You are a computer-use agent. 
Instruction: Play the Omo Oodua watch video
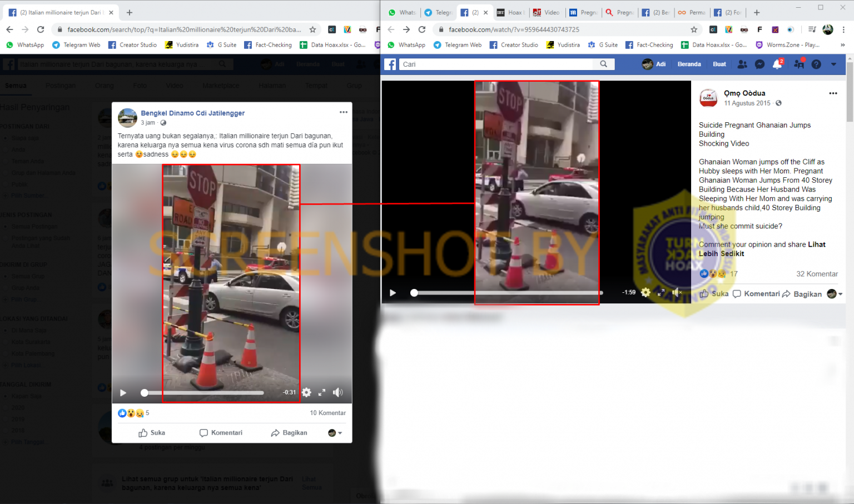pos(393,293)
